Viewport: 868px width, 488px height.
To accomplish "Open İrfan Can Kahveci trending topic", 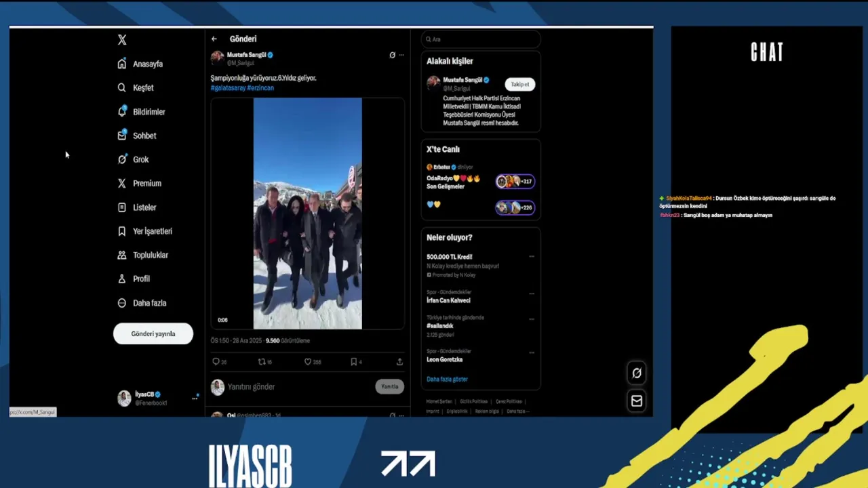I will (x=448, y=300).
